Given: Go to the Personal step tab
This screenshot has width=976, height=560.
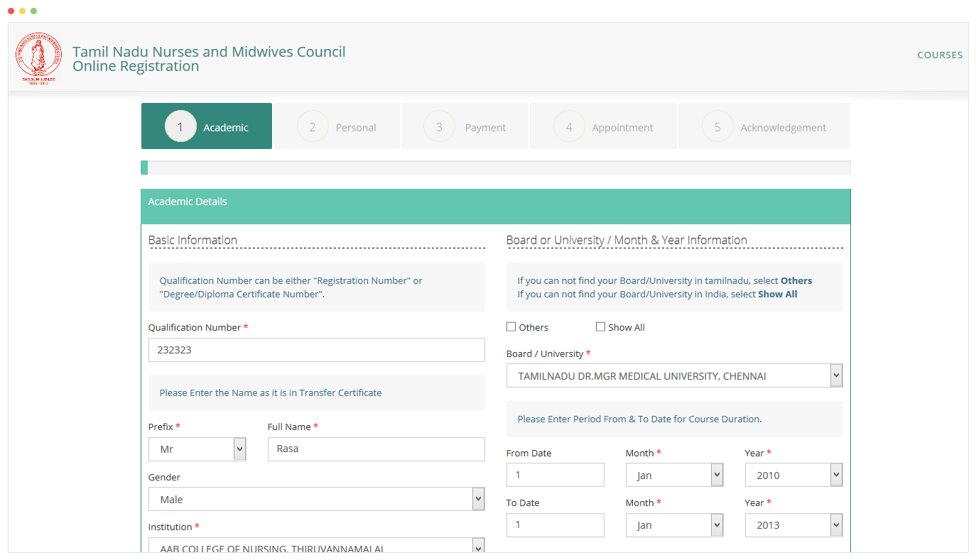Looking at the screenshot, I should [337, 126].
